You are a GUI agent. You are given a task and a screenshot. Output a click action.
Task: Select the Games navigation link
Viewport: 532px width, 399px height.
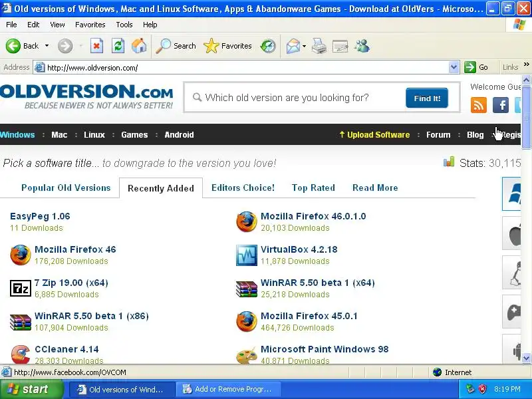click(134, 135)
